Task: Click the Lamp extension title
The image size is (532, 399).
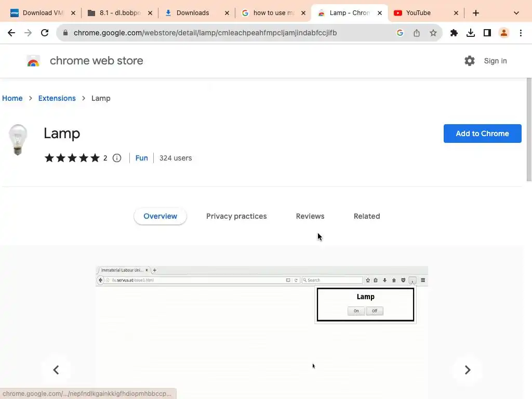Action: pyautogui.click(x=62, y=134)
